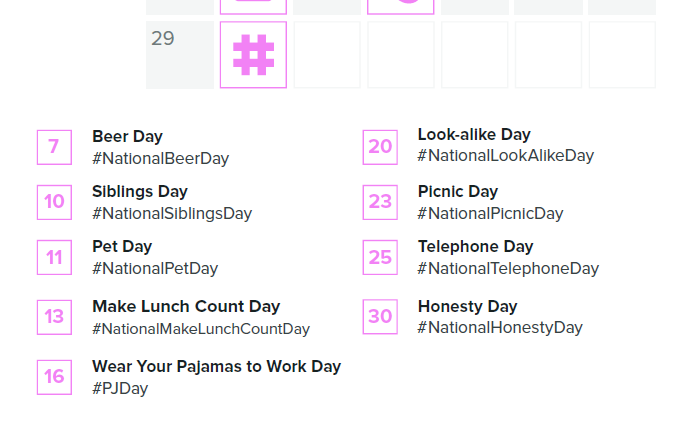Click the hashtag icon calendar cell

[x=253, y=55]
